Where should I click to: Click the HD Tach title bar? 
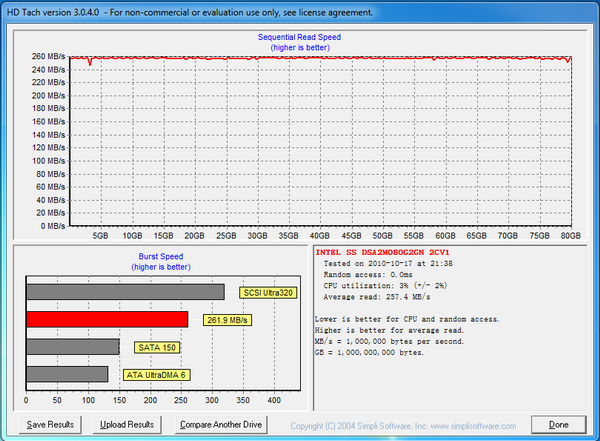point(190,11)
